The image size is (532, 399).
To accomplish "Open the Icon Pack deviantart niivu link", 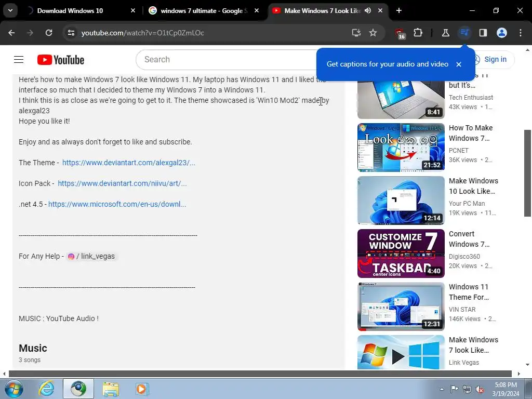I will (x=122, y=183).
